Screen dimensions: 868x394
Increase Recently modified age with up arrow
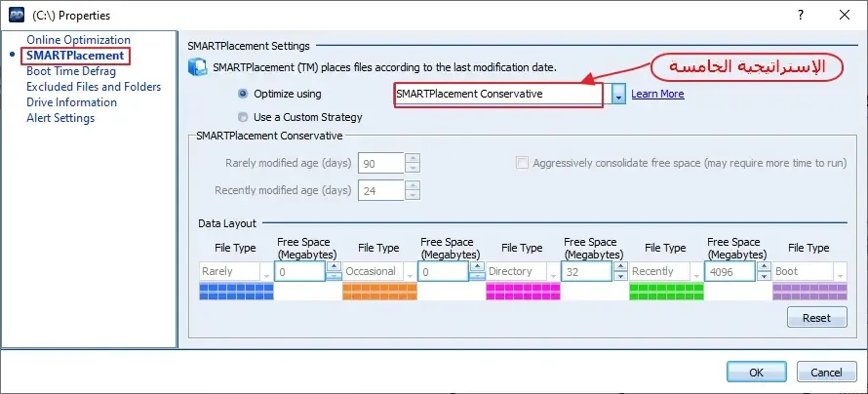click(x=413, y=185)
